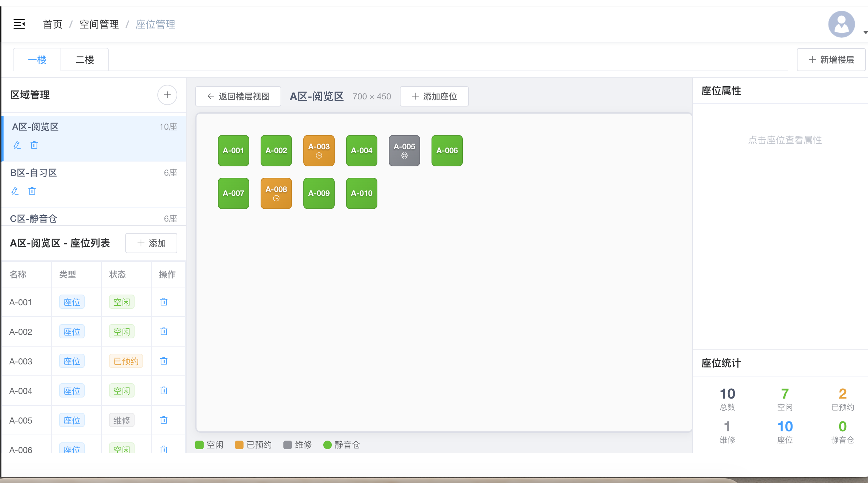Switch to the 二楼 tab

coord(85,60)
